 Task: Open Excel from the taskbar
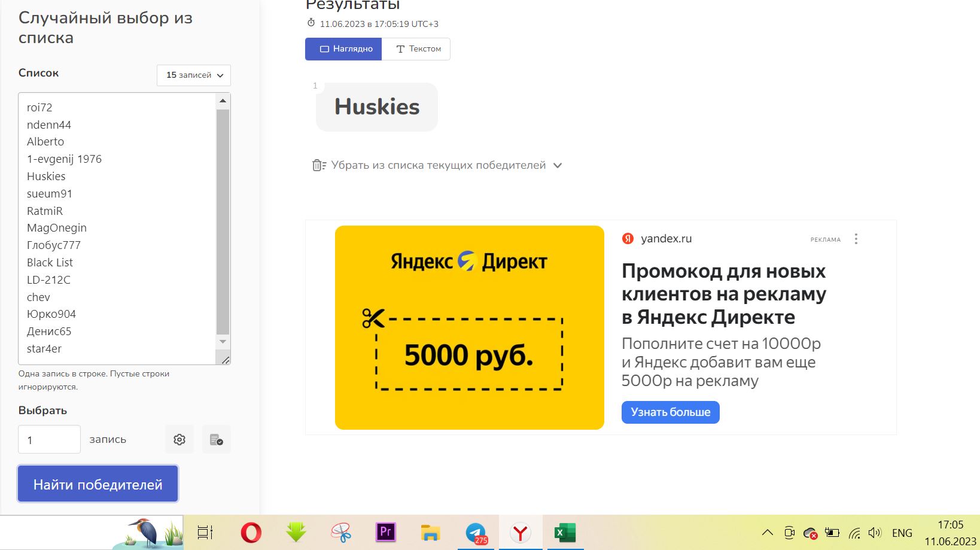pos(565,532)
